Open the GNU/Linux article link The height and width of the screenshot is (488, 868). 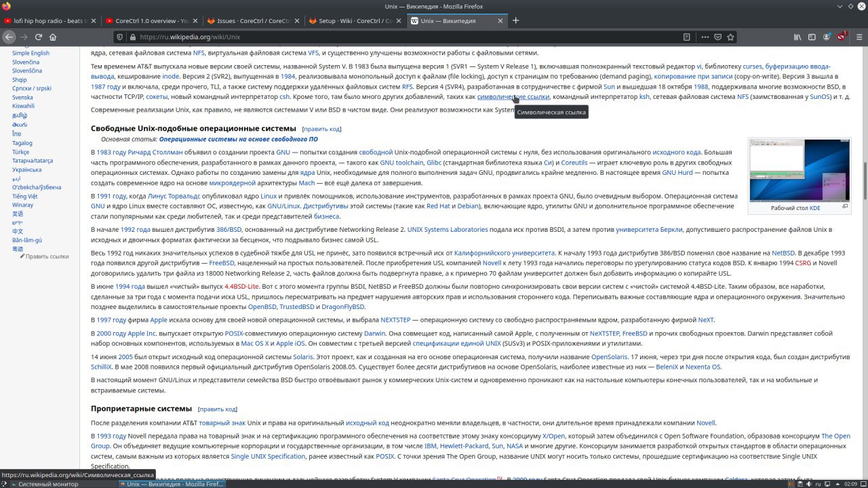coord(283,206)
